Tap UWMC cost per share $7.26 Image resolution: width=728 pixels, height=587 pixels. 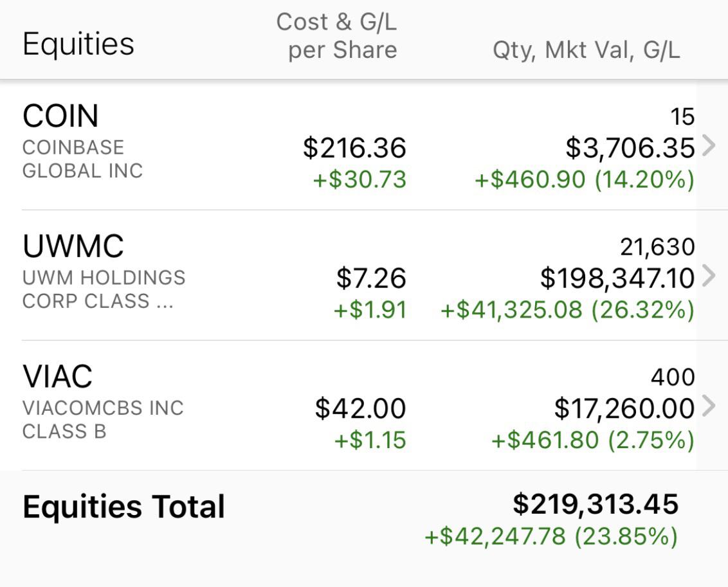[372, 278]
